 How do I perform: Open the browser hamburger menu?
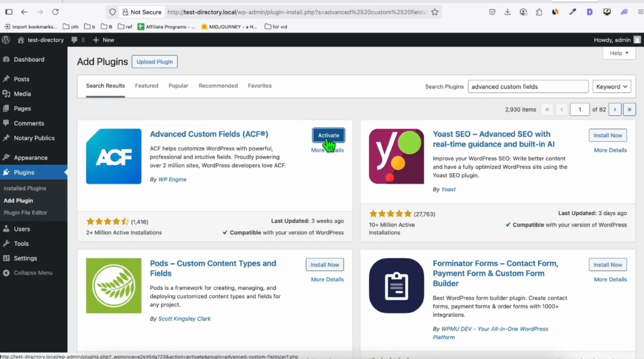pos(640,12)
